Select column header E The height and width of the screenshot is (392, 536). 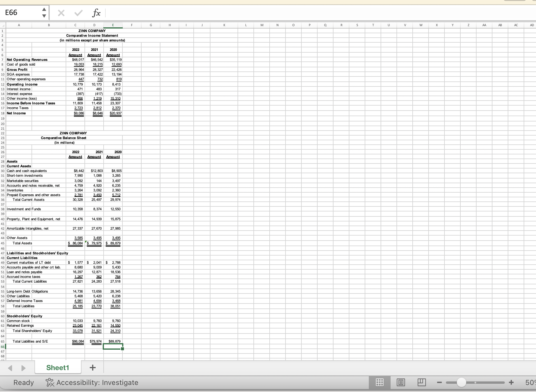pyautogui.click(x=113, y=25)
